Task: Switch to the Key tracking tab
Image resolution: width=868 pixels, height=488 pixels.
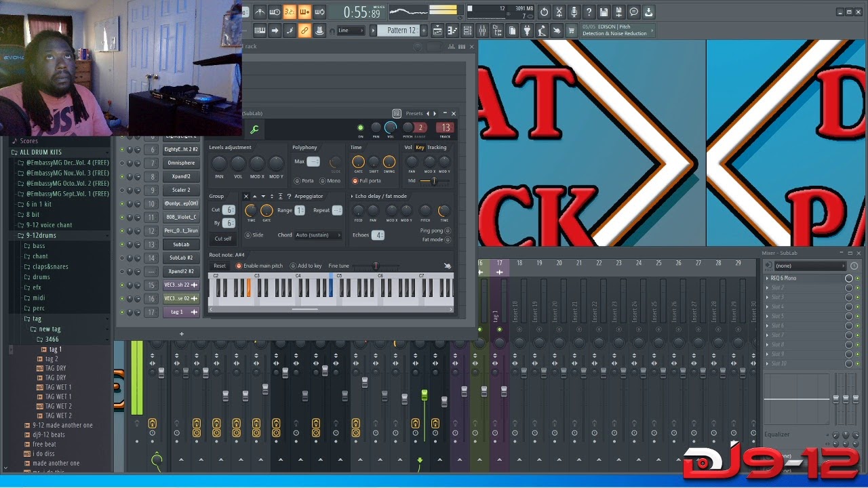Action: click(420, 147)
